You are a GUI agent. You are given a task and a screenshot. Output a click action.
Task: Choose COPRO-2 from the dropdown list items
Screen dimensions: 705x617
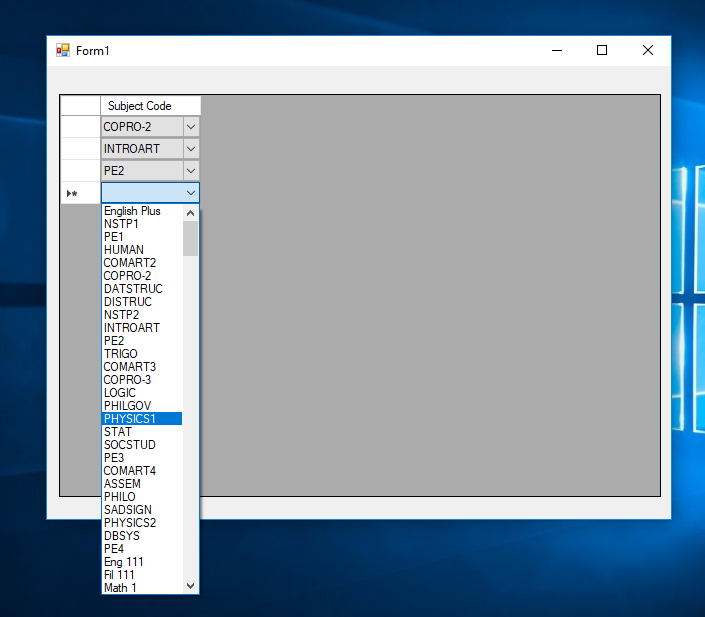(x=142, y=276)
